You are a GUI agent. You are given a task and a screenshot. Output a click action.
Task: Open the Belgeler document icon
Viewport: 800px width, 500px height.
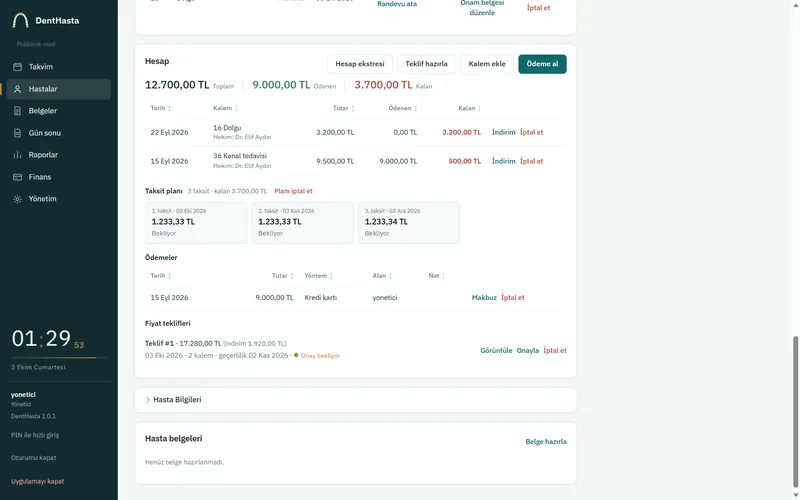pyautogui.click(x=17, y=111)
